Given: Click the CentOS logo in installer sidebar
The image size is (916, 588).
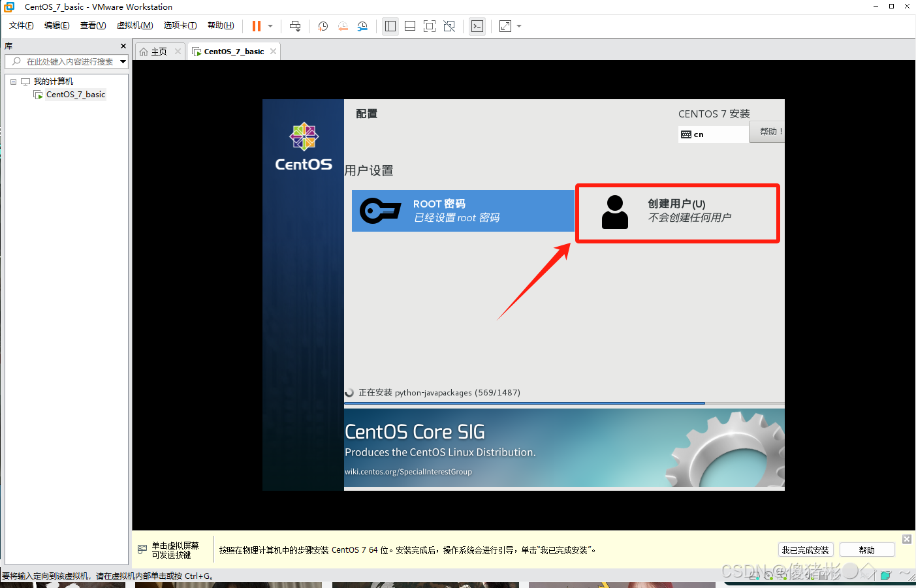Looking at the screenshot, I should [x=304, y=147].
